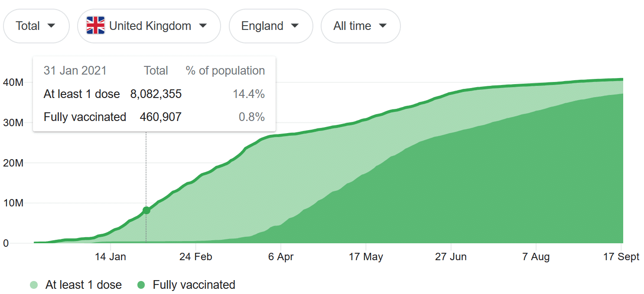Screen dimensions: 644x294
Task: Click the highlighted data point on the chart line
Action: point(146,210)
